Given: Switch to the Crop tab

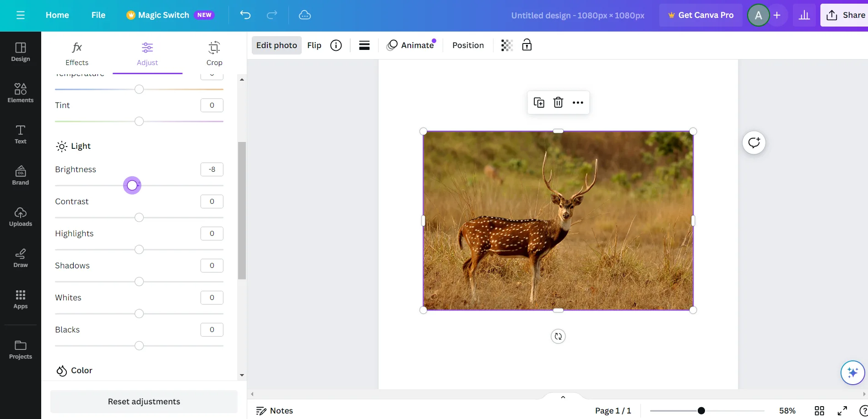Looking at the screenshot, I should [214, 53].
